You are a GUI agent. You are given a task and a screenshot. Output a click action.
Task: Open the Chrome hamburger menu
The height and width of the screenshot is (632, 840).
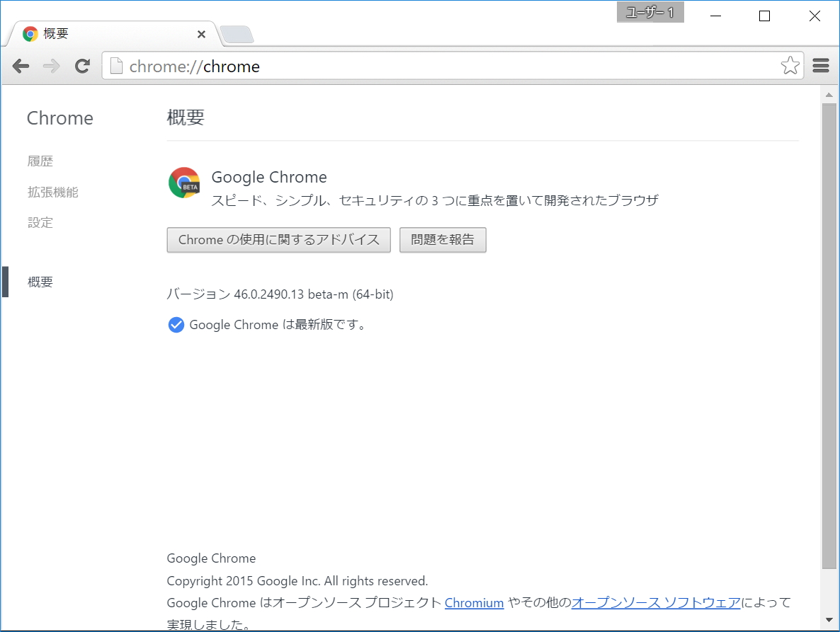click(820, 65)
